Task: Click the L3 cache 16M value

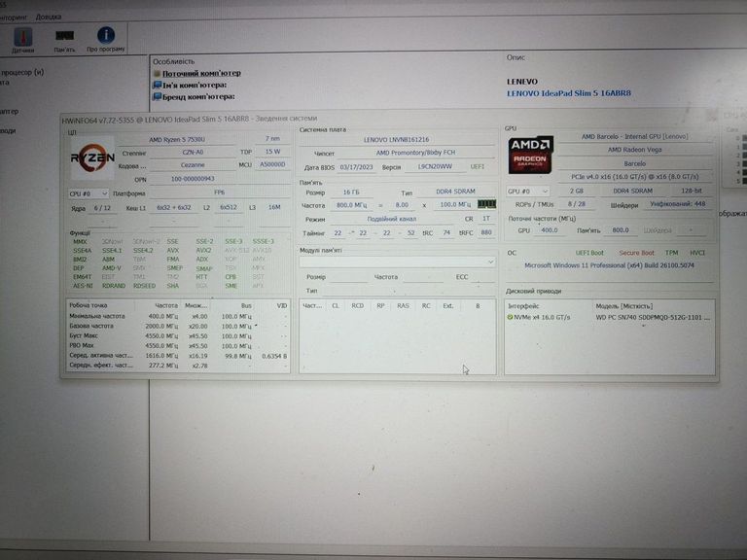Action: 274,207
